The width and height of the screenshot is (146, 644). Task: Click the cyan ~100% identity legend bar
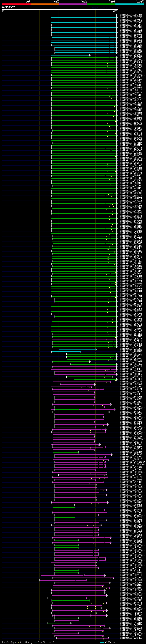(130, 4)
